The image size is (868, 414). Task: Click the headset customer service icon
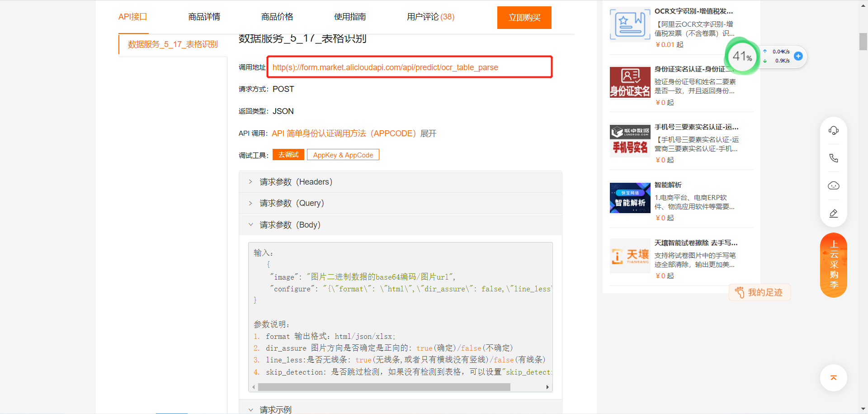(834, 131)
